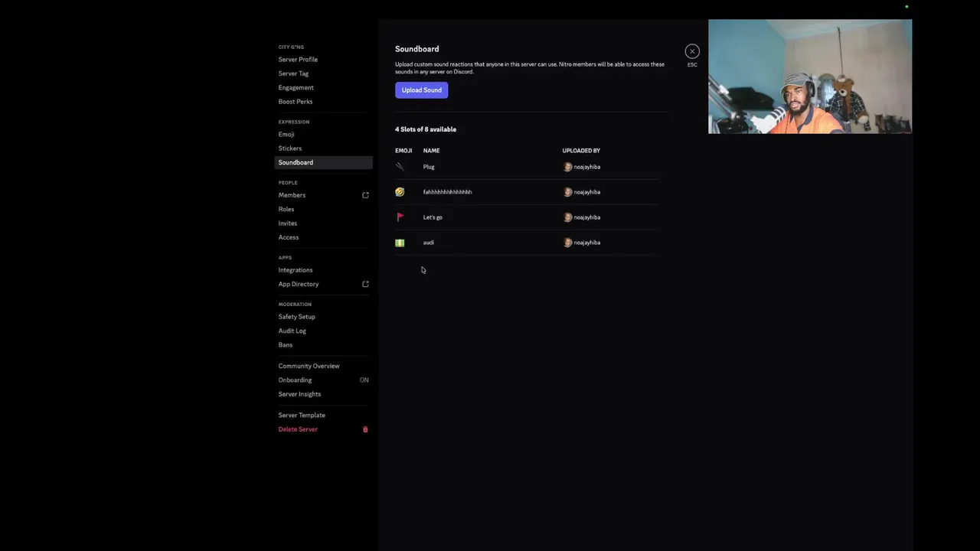
Task: Click the red trash icon beside Delete Server
Action: click(x=365, y=429)
